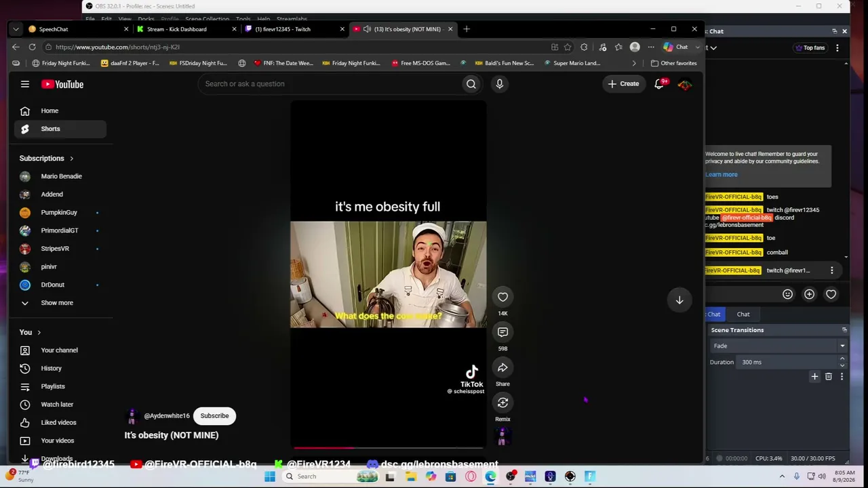Screen dimensions: 868x488
Task: Open Playlists in YouTube sidebar
Action: 60,386
